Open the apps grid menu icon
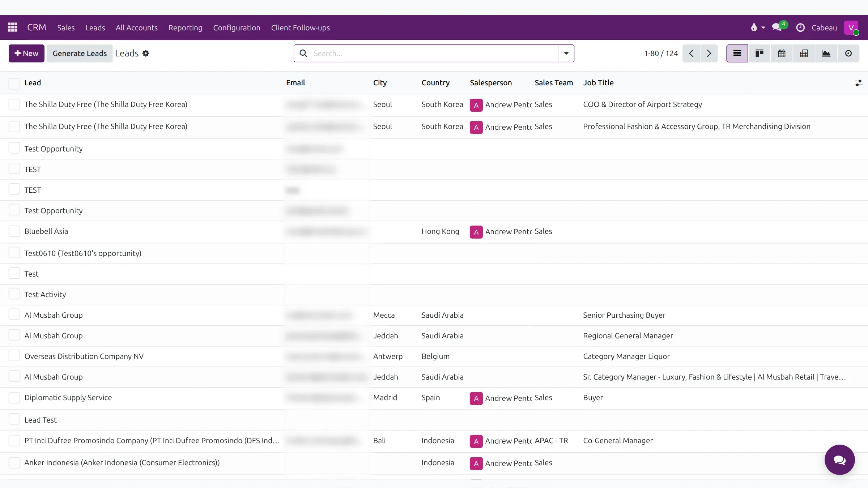868x488 pixels. click(13, 27)
